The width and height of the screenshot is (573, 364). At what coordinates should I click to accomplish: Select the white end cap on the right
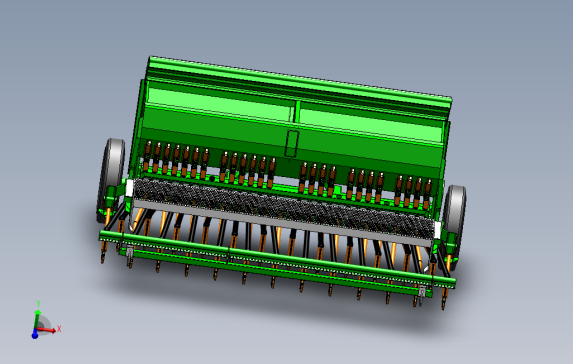pos(437,230)
